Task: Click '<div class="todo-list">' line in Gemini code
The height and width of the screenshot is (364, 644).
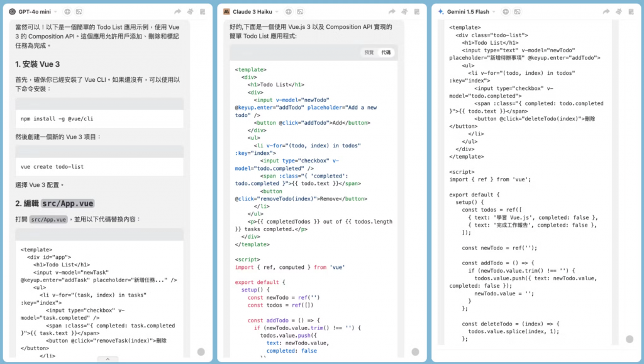Action: click(x=492, y=35)
